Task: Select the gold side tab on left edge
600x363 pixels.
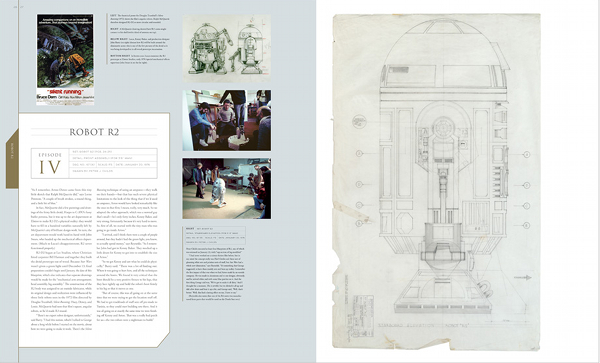Action: (x=12, y=159)
